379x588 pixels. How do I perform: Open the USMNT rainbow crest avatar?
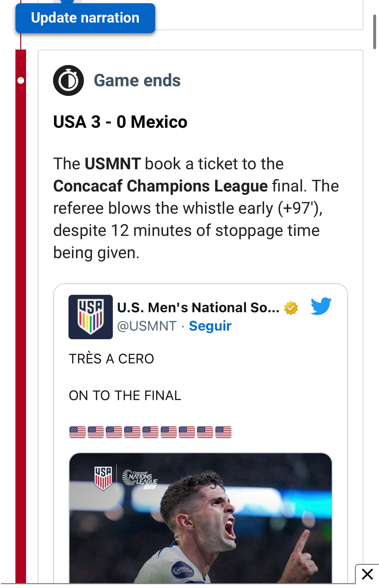pos(91,317)
